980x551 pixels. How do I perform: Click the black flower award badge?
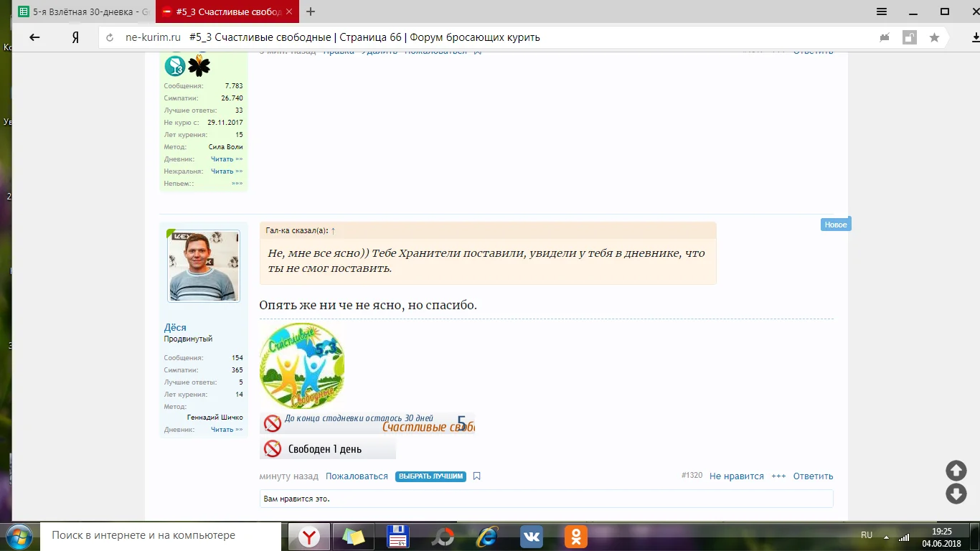pyautogui.click(x=199, y=66)
